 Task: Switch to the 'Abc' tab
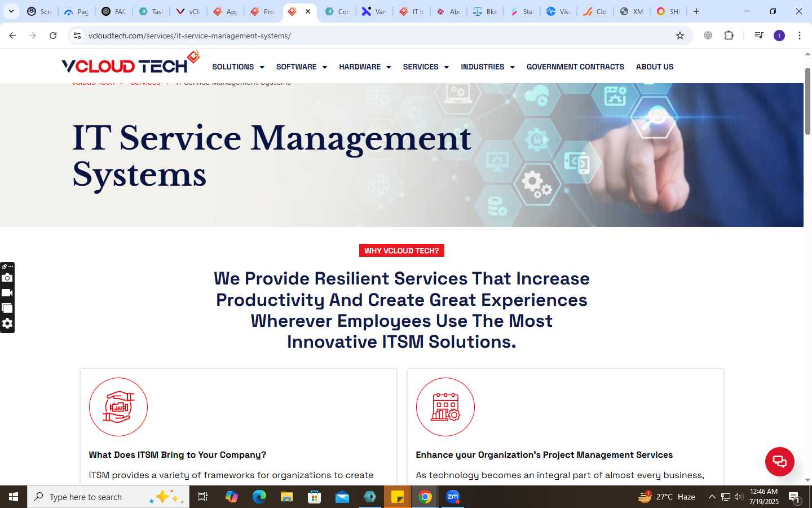(x=449, y=11)
